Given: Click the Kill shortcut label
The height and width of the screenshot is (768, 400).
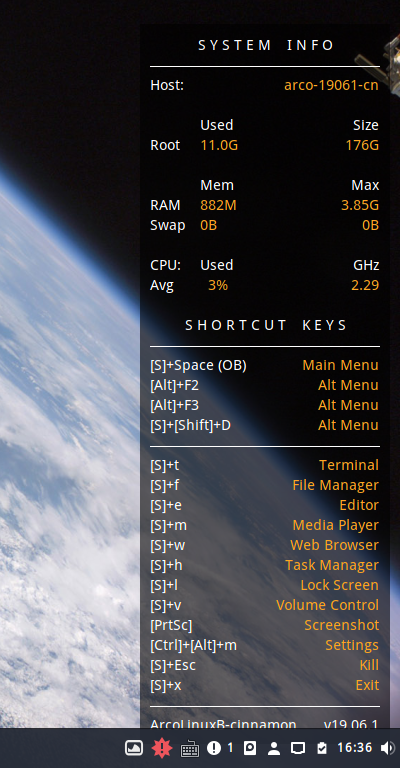Looking at the screenshot, I should coord(369,665).
